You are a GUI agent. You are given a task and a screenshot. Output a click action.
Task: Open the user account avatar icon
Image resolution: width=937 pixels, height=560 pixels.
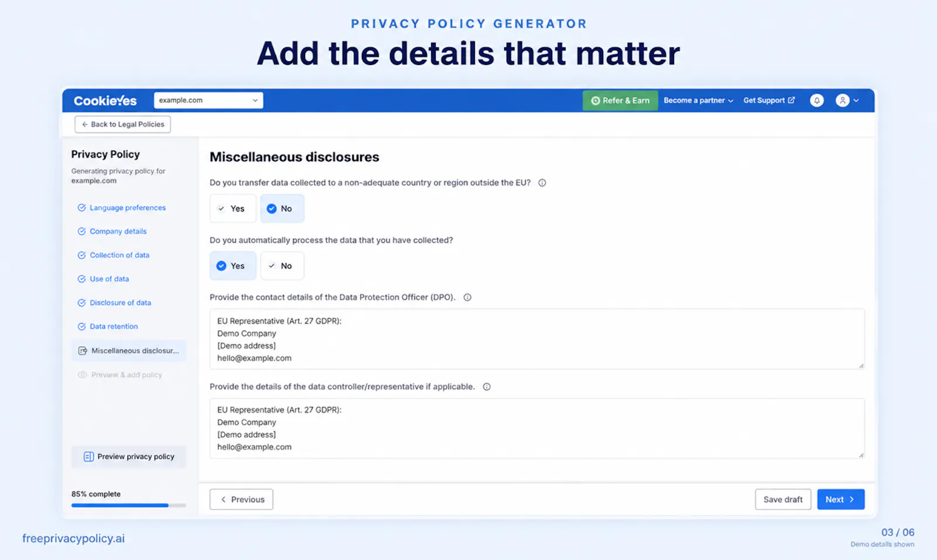click(842, 101)
